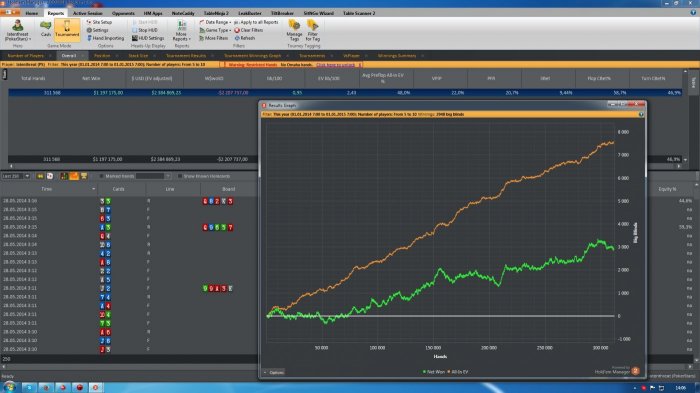Expand the Date Range dropdown
This screenshot has height=393, width=700.
point(215,22)
